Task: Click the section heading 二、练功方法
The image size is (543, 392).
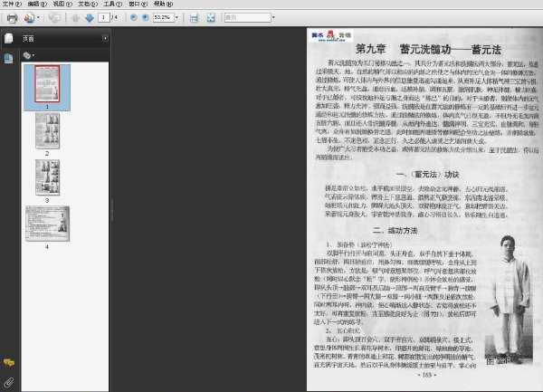Action: click(395, 231)
